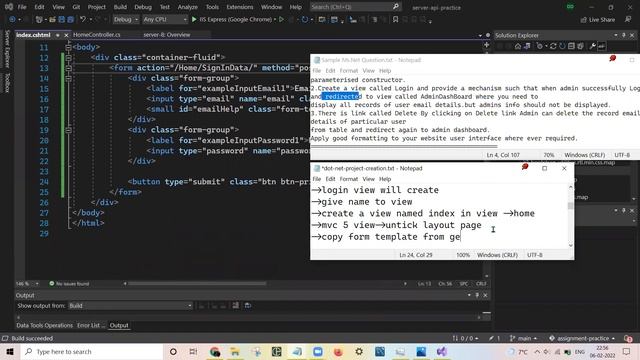This screenshot has width=640, height=360.
Task: Click Solution Explorer Sync/refresh icon
Action: pos(553,46)
